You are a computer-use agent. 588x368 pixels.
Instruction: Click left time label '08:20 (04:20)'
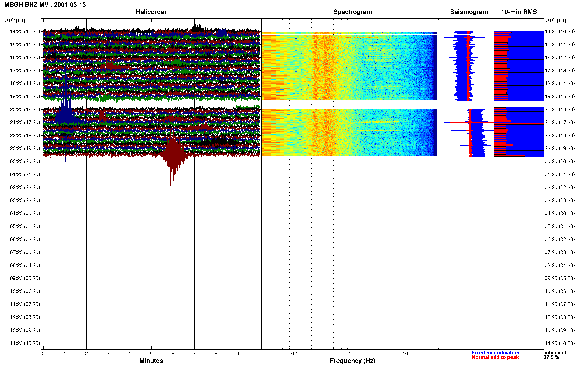tap(25, 265)
